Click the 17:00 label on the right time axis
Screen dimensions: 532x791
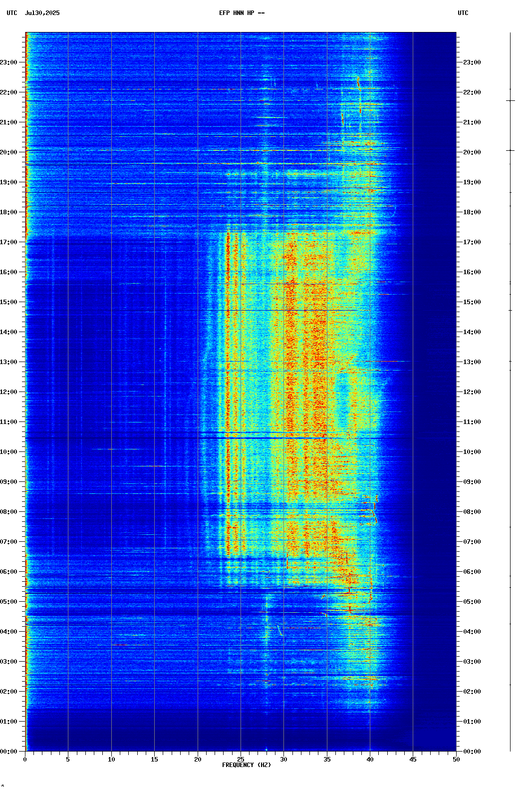click(472, 242)
